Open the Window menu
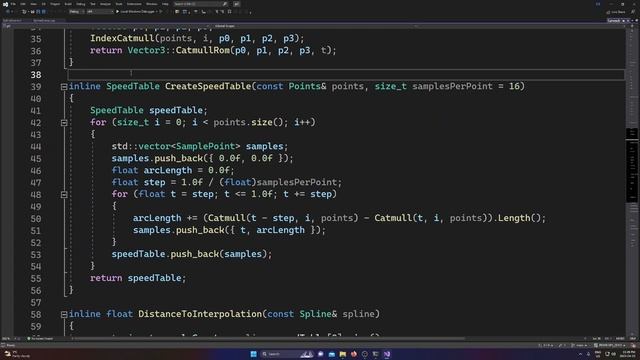640x360 pixels. [151, 4]
